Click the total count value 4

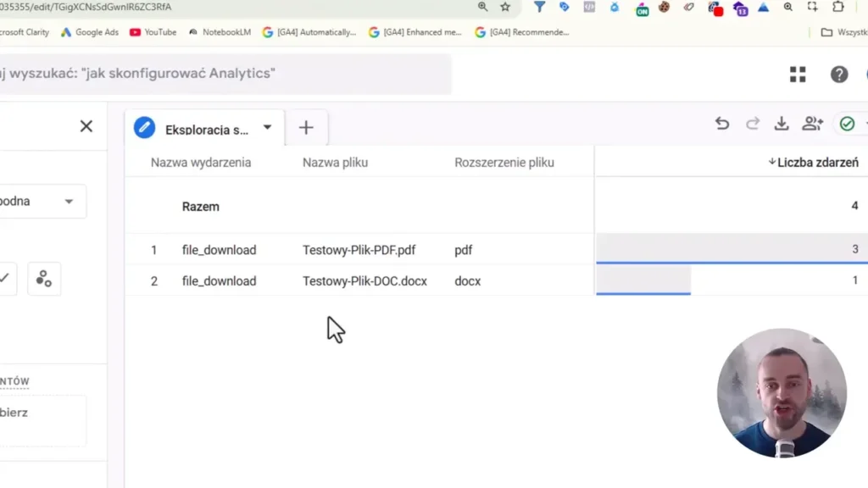[854, 206]
